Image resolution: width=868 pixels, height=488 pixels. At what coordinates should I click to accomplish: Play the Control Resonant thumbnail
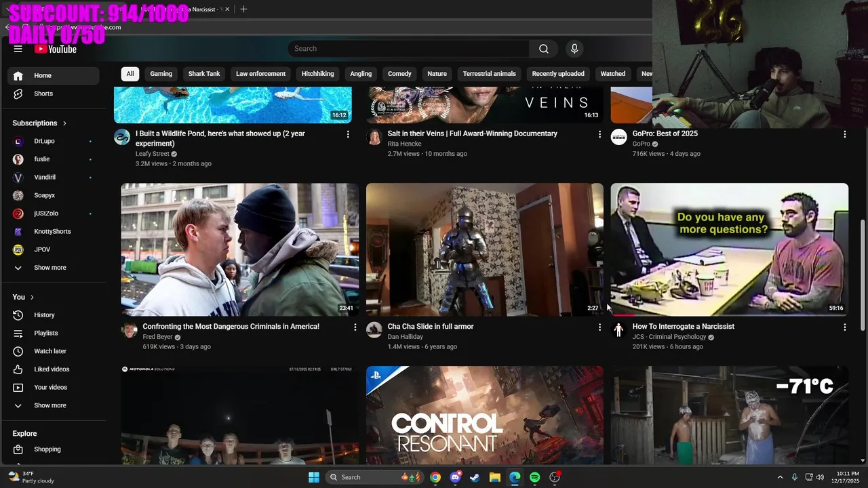coord(485,415)
